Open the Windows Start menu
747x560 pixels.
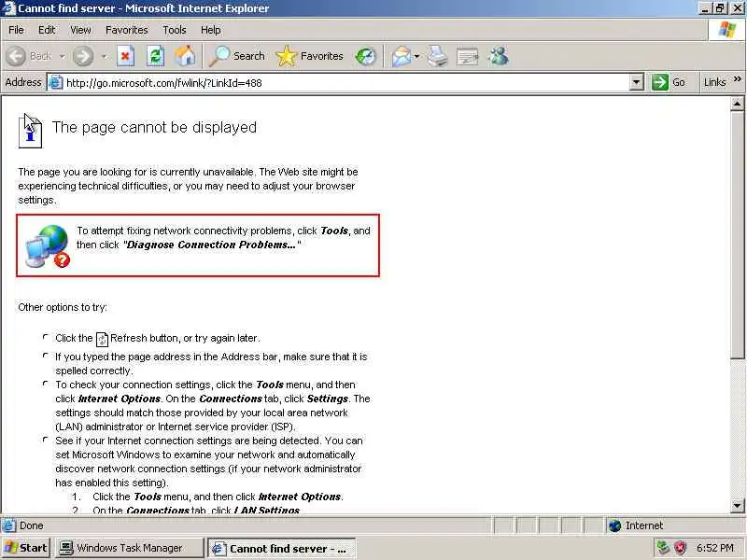coord(26,548)
